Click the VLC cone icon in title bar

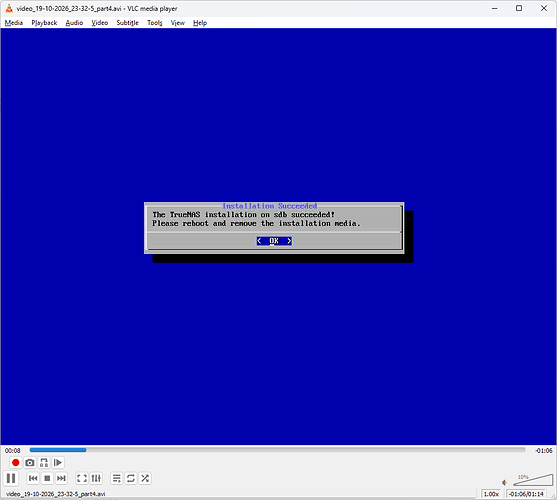click(9, 8)
